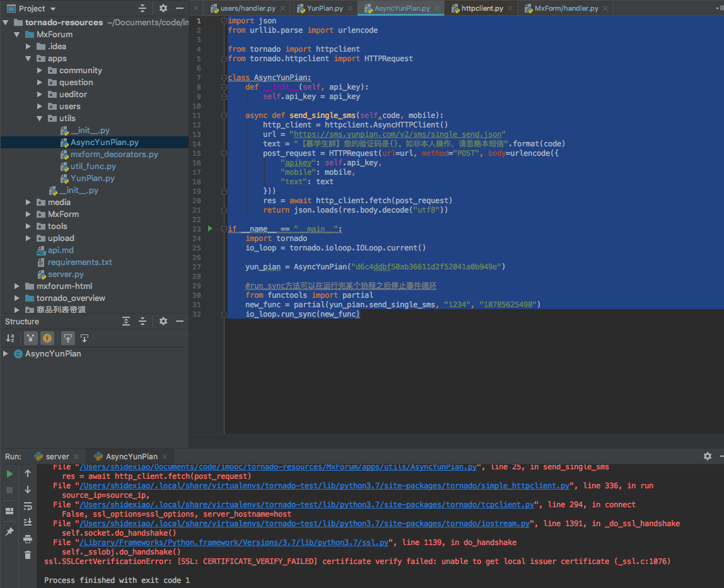Rerun the AsyncYunPian script
The width and height of the screenshot is (724, 588).
click(x=9, y=474)
